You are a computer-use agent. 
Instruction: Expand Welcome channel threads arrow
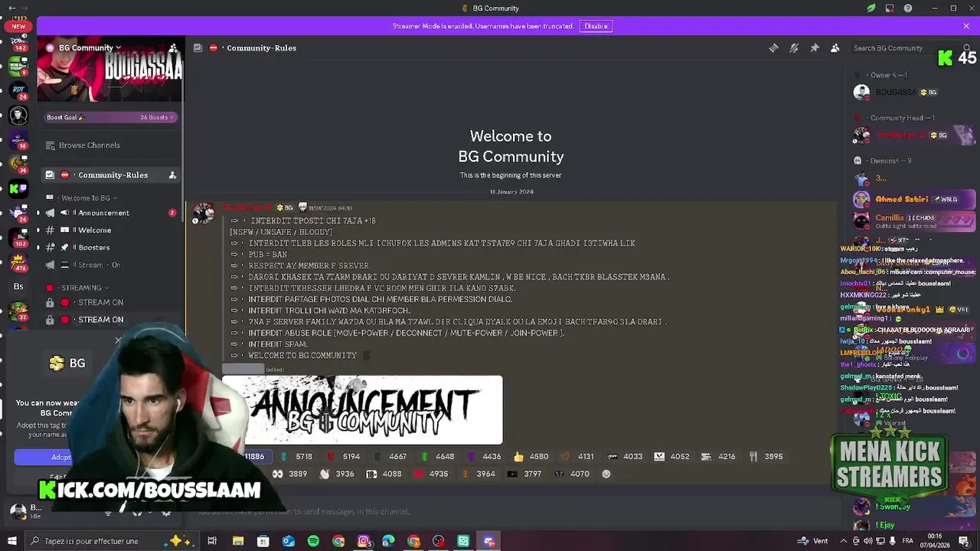tap(38, 230)
